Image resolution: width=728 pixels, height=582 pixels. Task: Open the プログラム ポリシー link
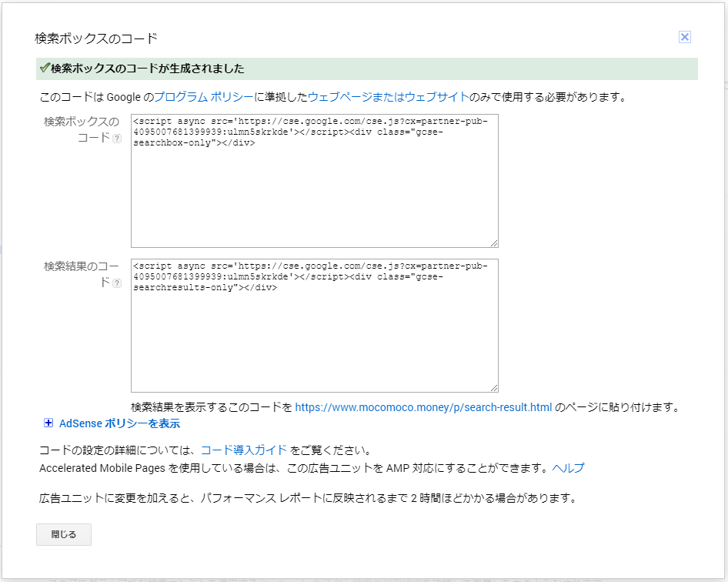(203, 97)
